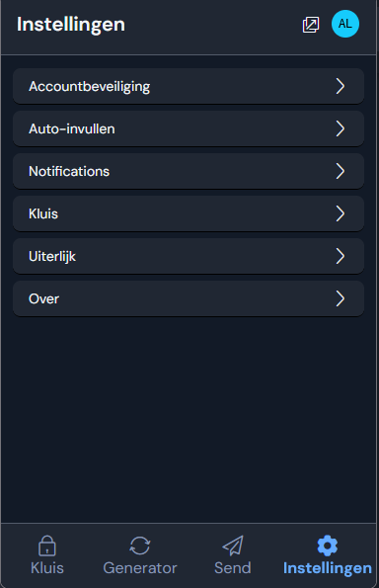Click the Generator refresh arrows icon

[140, 546]
